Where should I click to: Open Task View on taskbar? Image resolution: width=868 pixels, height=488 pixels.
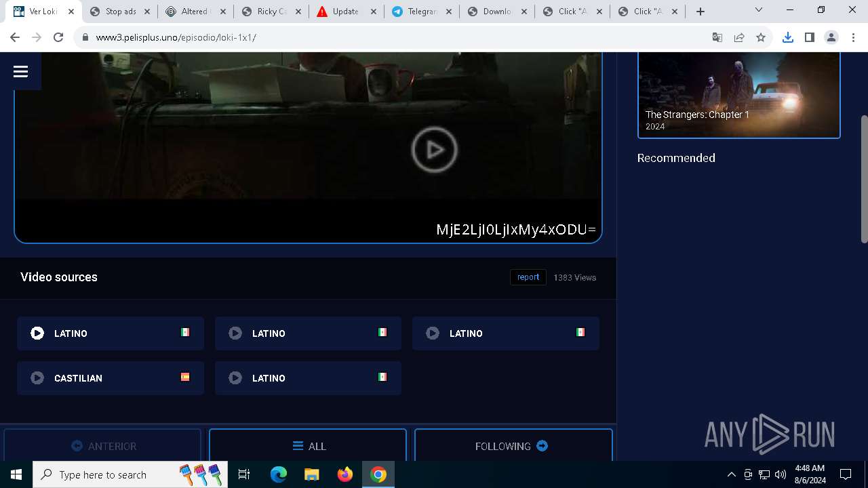coord(244,474)
